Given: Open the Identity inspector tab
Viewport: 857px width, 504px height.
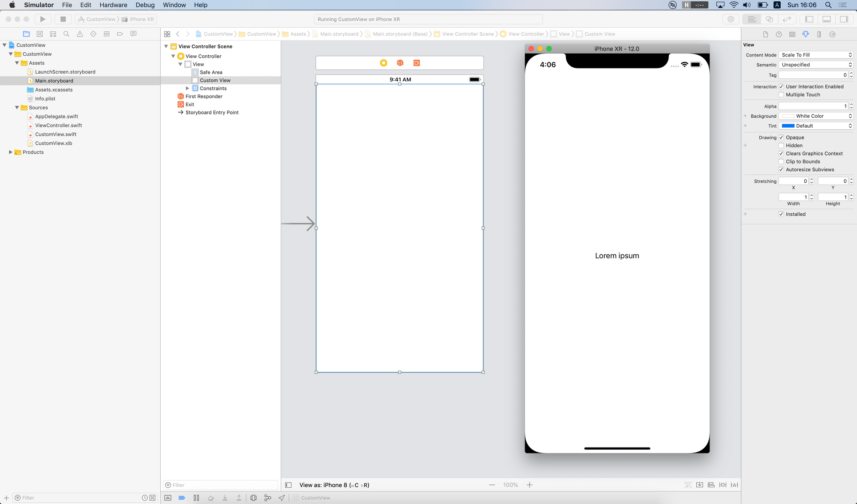Looking at the screenshot, I should coord(792,34).
